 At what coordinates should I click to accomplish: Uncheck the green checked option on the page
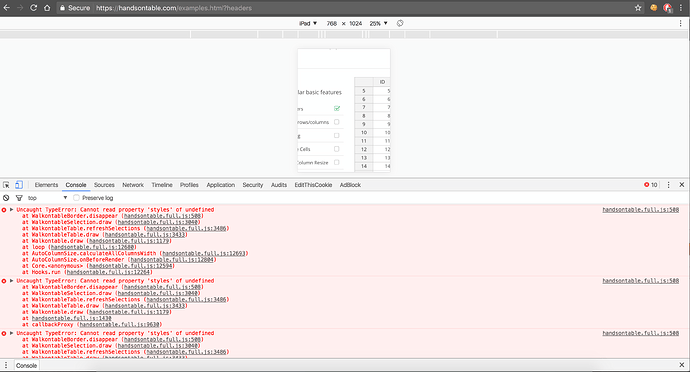click(337, 108)
